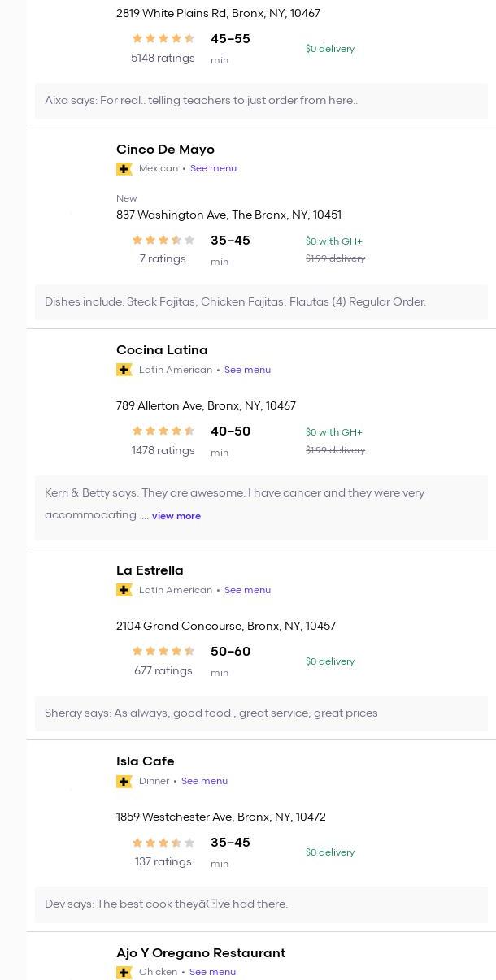
Task: Open La Estrella See menu link
Action: [247, 590]
